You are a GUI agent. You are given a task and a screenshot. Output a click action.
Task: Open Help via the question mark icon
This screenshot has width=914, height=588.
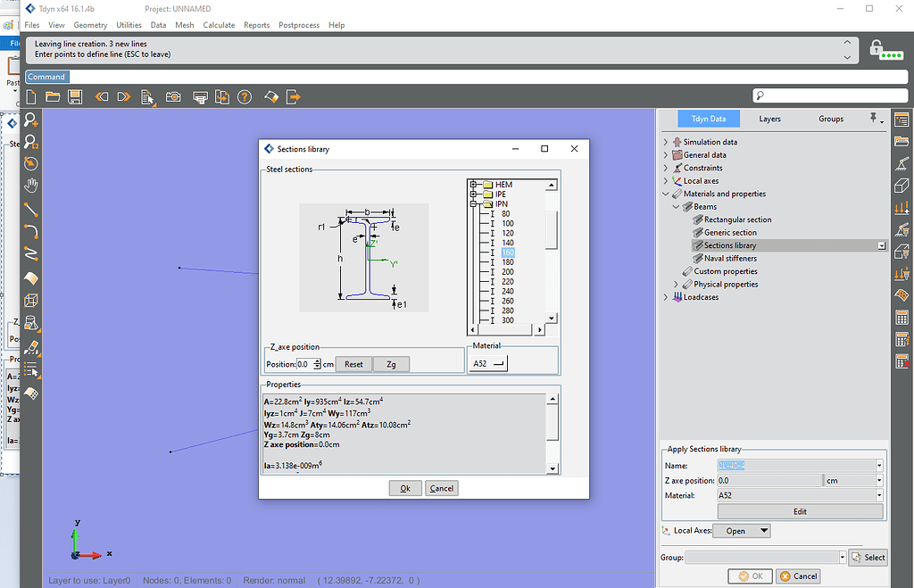pos(245,96)
